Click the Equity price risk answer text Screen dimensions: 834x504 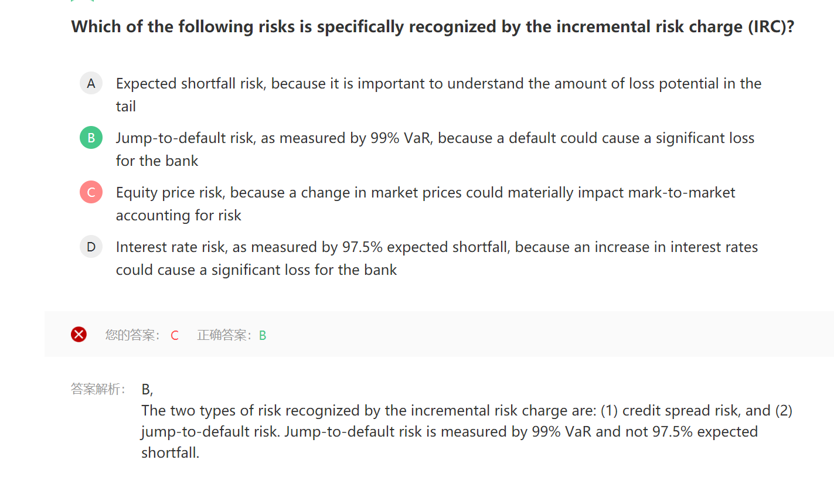coord(425,204)
